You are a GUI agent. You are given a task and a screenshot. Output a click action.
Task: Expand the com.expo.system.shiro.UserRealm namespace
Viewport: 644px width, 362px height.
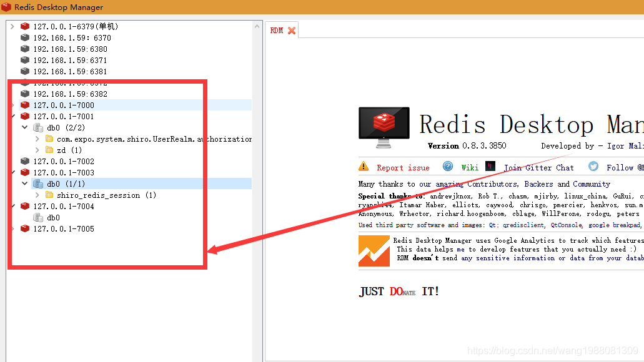(x=37, y=139)
